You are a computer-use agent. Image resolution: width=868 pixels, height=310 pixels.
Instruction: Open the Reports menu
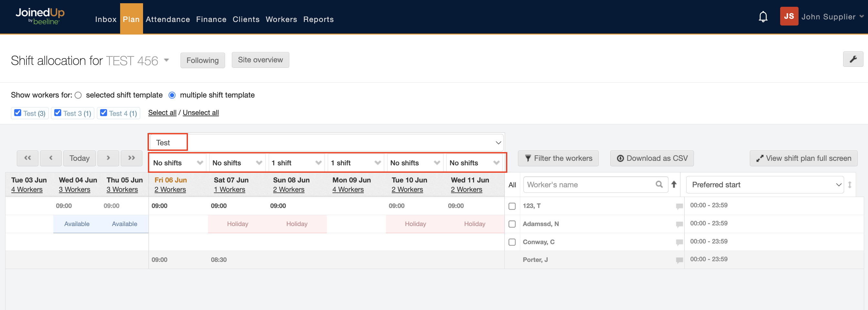pos(318,20)
